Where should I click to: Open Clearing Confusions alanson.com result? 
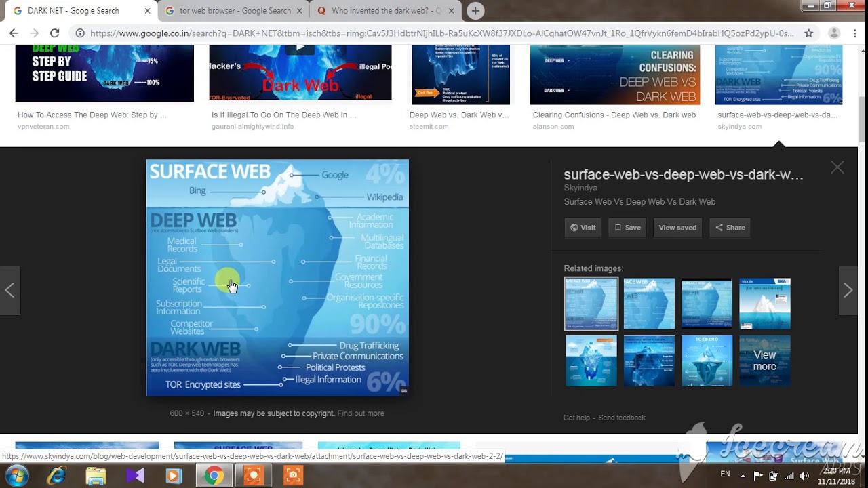pyautogui.click(x=615, y=75)
